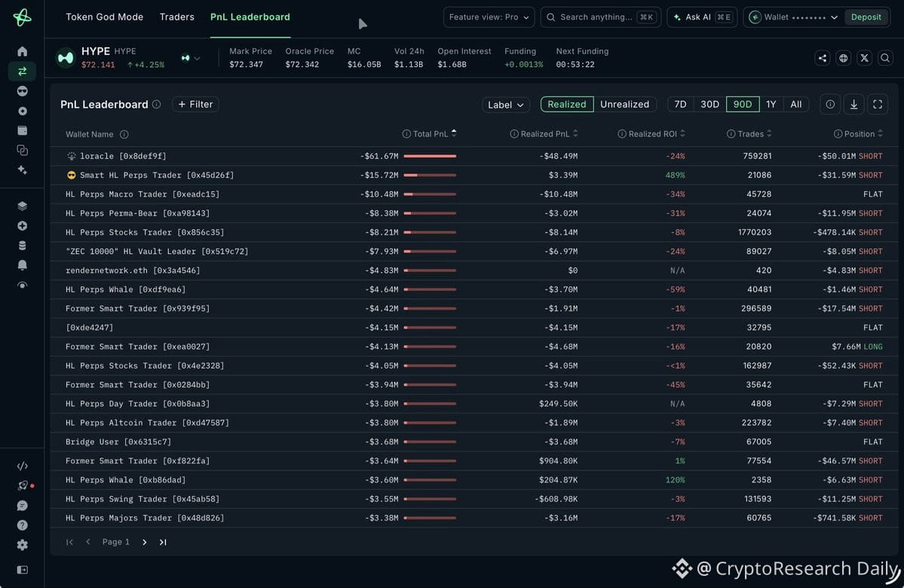Open the X (Twitter) link icon
This screenshot has height=588, width=904.
coord(863,57)
